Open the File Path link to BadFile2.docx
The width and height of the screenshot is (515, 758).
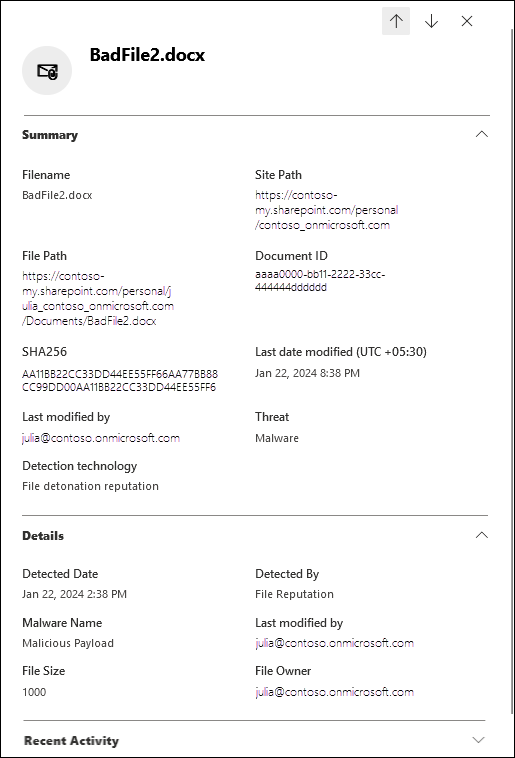pos(98,298)
